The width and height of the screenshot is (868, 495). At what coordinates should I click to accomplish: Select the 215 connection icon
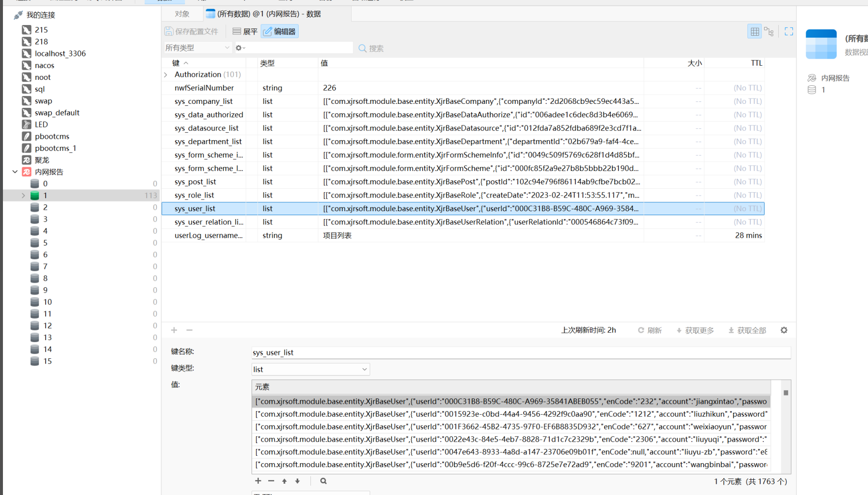(x=26, y=30)
